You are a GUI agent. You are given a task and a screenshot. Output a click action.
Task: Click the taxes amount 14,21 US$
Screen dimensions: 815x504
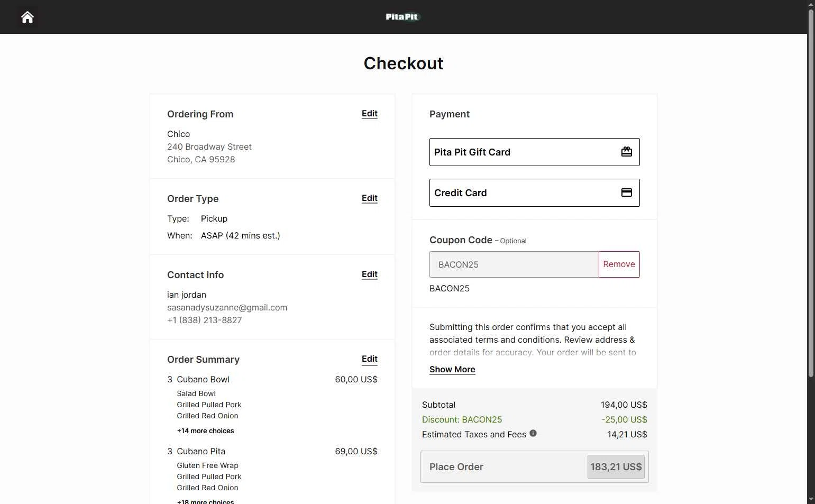point(627,434)
